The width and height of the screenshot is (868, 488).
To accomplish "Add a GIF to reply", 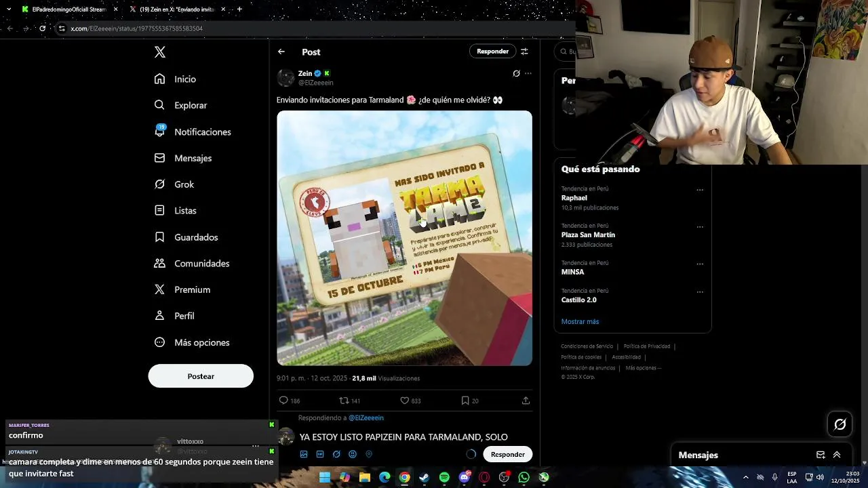I will (x=320, y=454).
